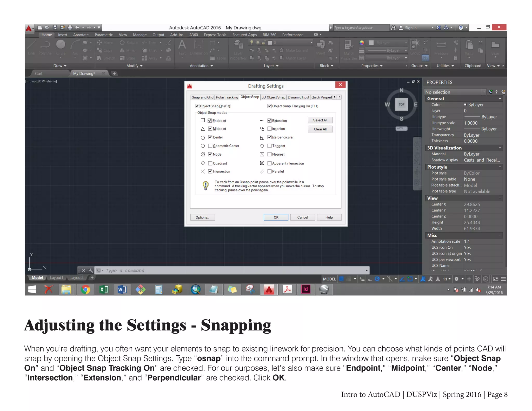This screenshot has width=532, height=411.
Task: Check the Quadrant object snap mode
Action: [210, 163]
